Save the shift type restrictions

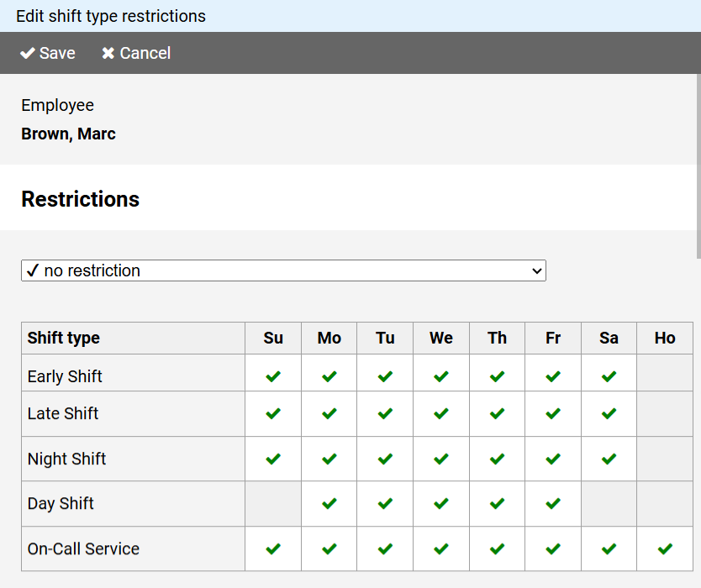(48, 53)
